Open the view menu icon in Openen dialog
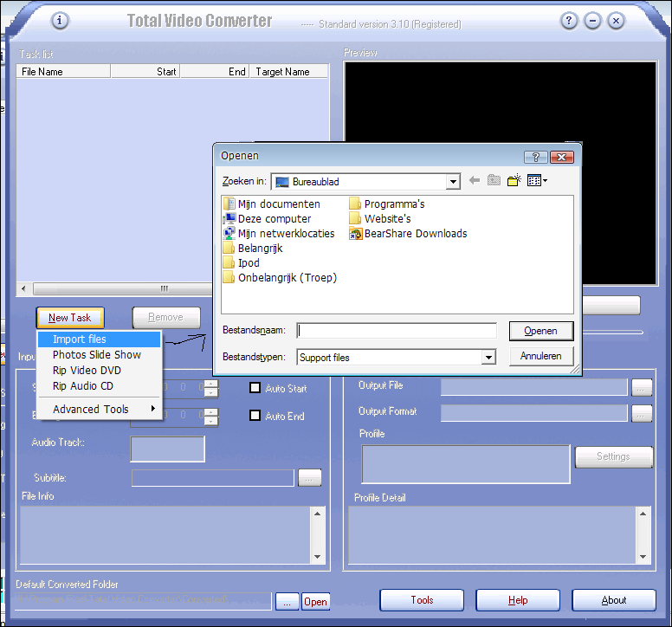 point(537,180)
